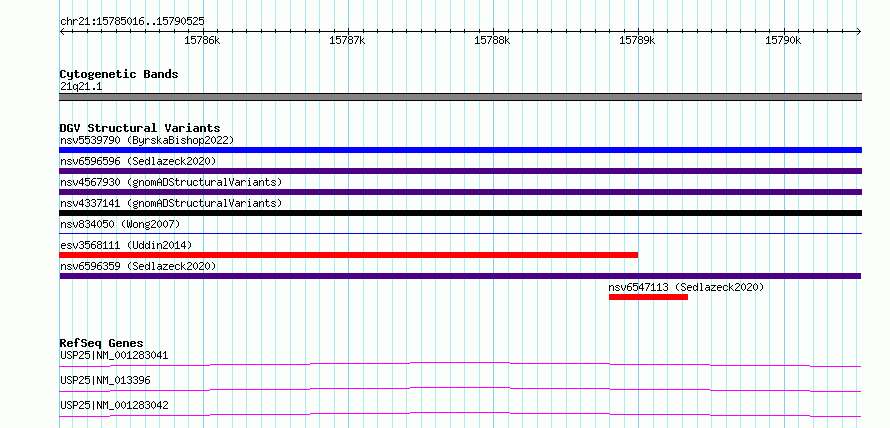Click the gray 21q21.1 cytoband bar
Image resolution: width=890 pixels, height=428 pixels.
click(x=460, y=97)
